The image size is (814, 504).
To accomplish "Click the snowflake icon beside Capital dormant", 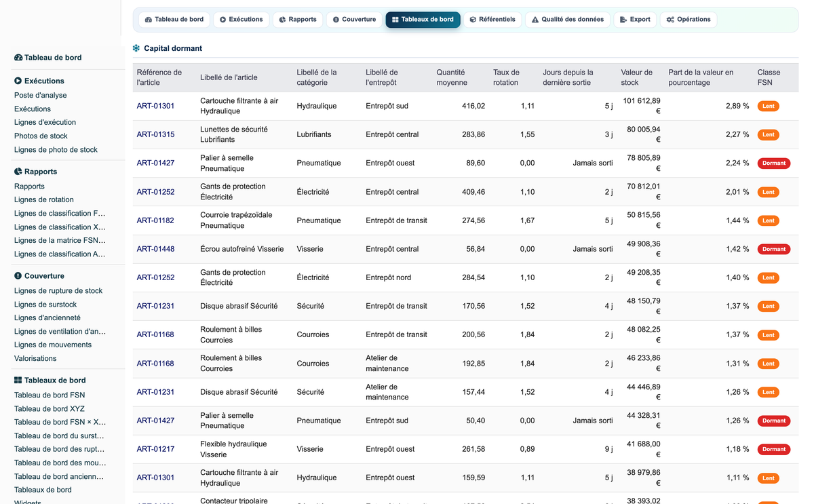I will 136,48.
